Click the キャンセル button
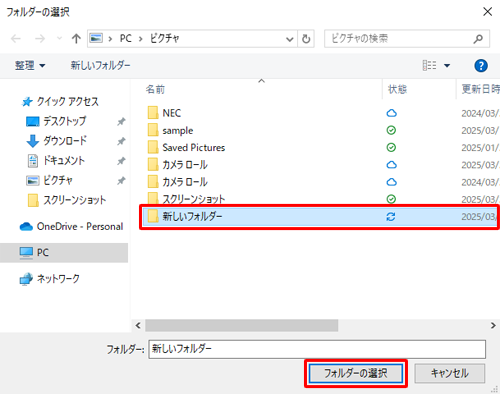Screen dimensions: 500x394 450,373
